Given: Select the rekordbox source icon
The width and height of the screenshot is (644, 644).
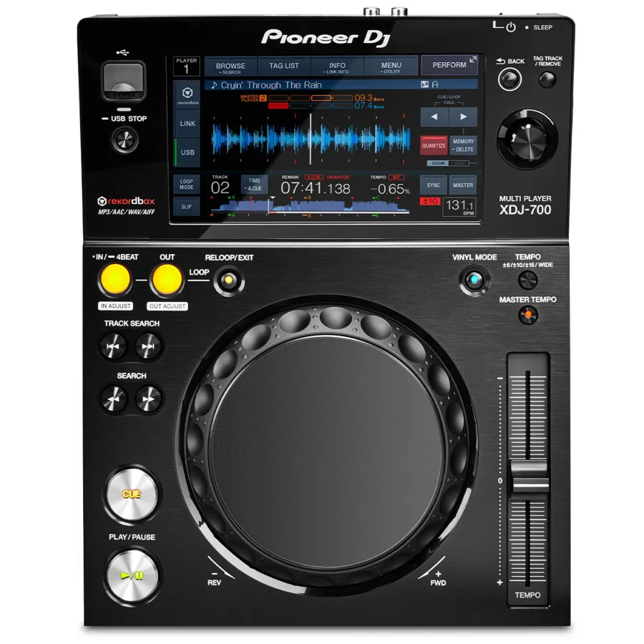Looking at the screenshot, I should click(187, 95).
